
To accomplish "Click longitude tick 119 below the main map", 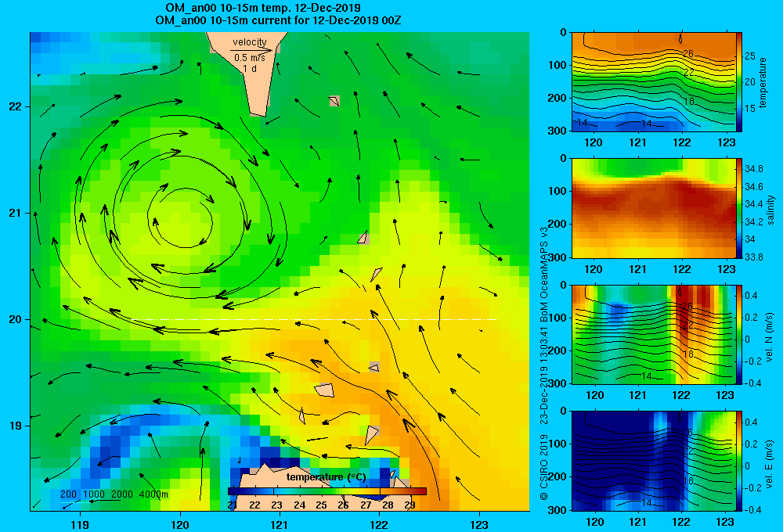I will click(x=80, y=524).
